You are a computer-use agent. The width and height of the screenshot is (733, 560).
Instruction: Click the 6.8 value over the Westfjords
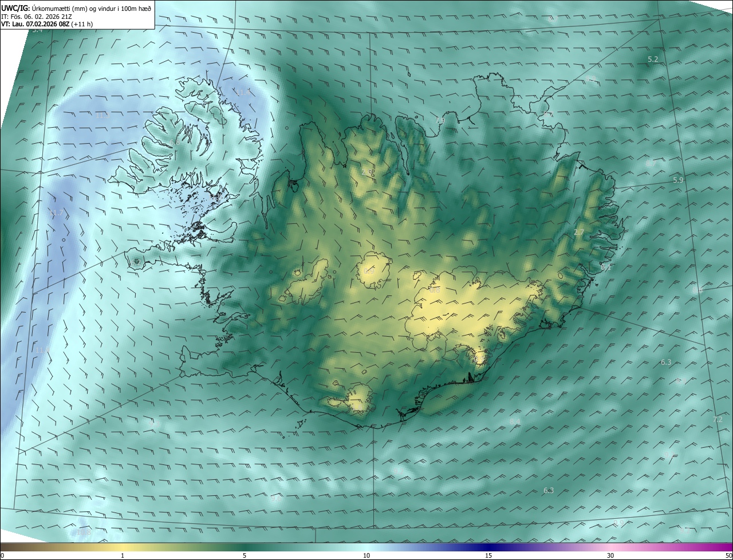tap(175, 143)
